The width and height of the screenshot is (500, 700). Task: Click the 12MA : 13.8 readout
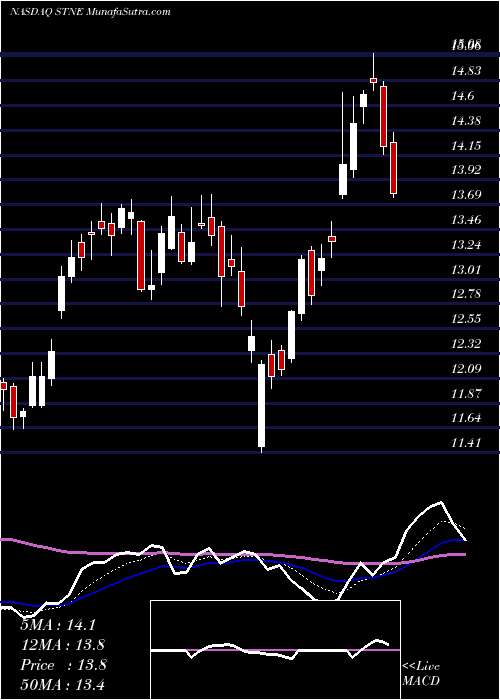[63, 645]
